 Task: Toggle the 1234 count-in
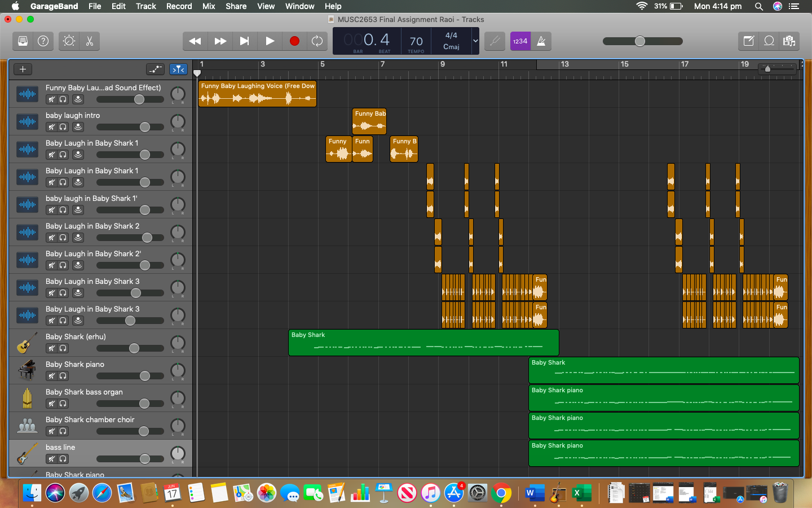pyautogui.click(x=520, y=41)
